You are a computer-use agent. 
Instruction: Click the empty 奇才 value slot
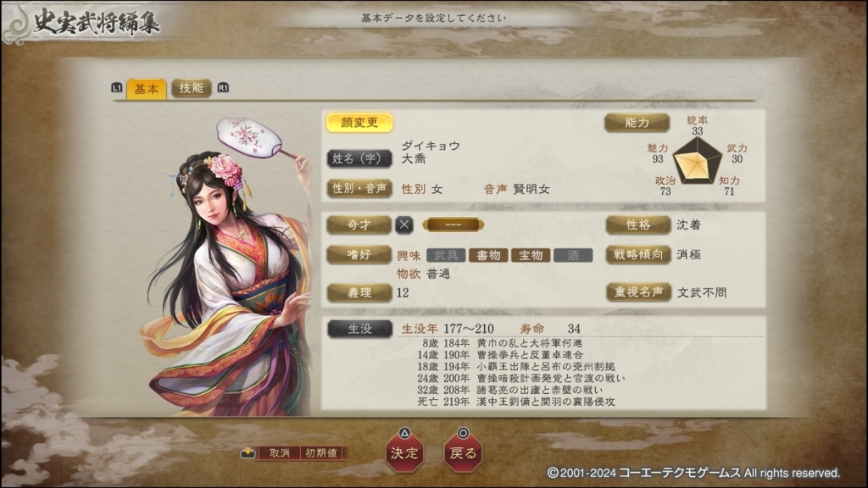click(x=453, y=225)
